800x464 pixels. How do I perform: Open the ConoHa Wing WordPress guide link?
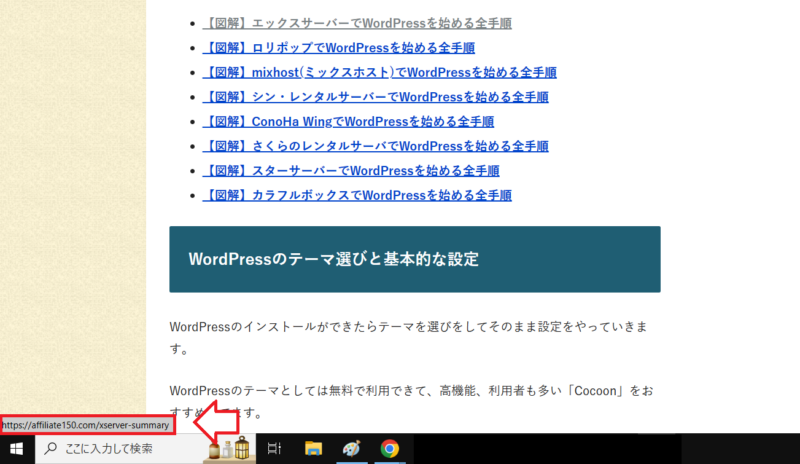(x=348, y=121)
